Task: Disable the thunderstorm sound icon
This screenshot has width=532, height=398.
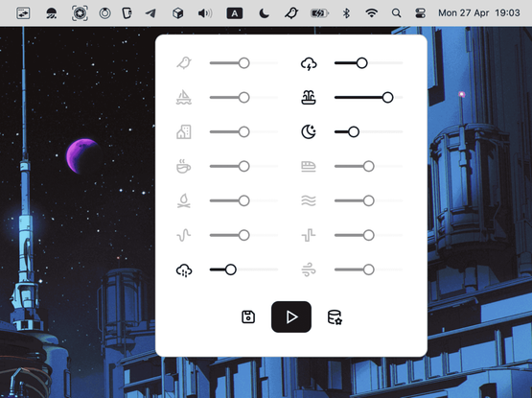Action: (x=309, y=63)
